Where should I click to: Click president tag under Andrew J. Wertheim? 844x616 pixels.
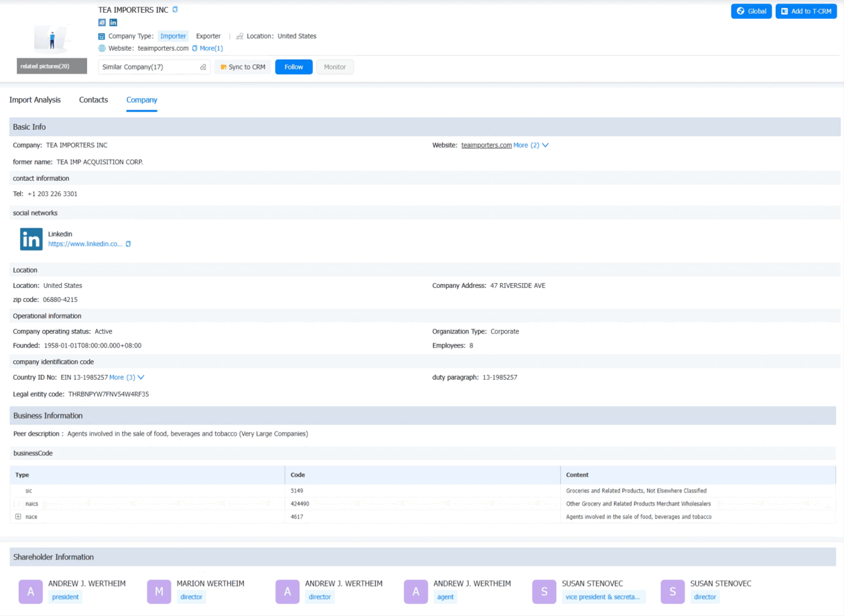coord(65,597)
